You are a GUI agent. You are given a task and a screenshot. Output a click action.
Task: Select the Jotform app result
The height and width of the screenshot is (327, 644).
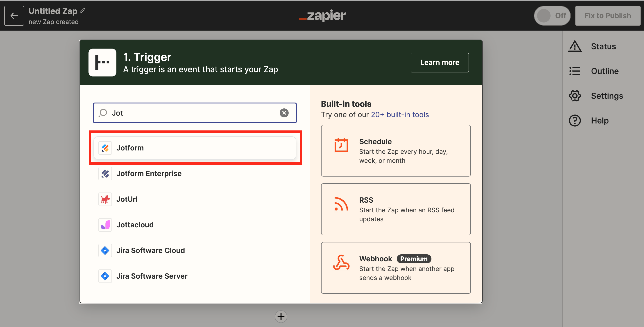(195, 148)
